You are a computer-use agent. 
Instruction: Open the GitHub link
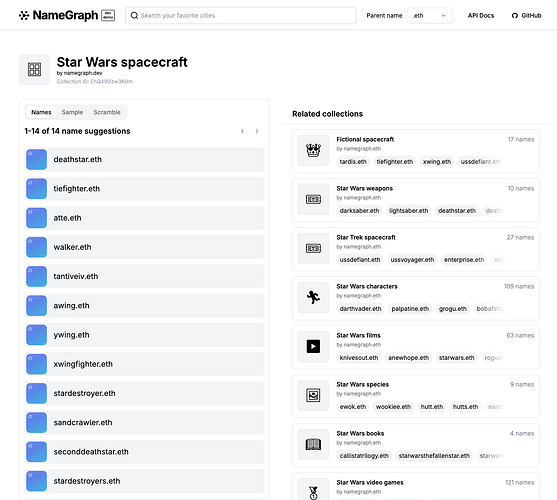point(526,16)
